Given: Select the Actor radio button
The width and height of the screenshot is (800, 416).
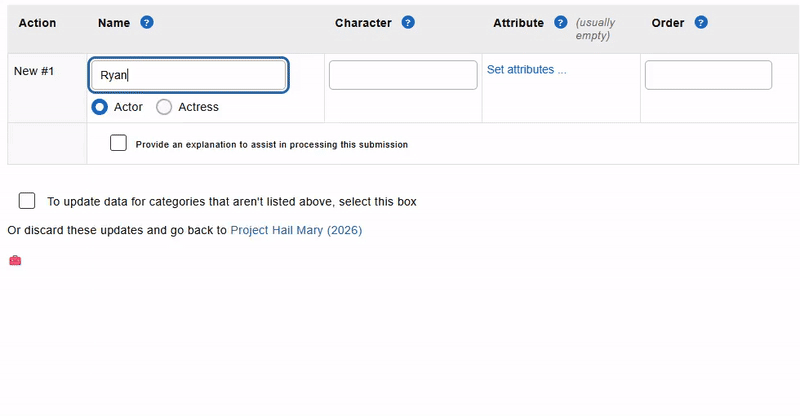Looking at the screenshot, I should [x=100, y=107].
